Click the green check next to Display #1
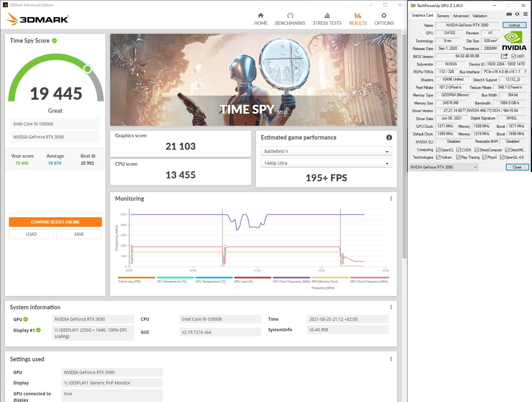Screen dimensions: 532x402 38,330
